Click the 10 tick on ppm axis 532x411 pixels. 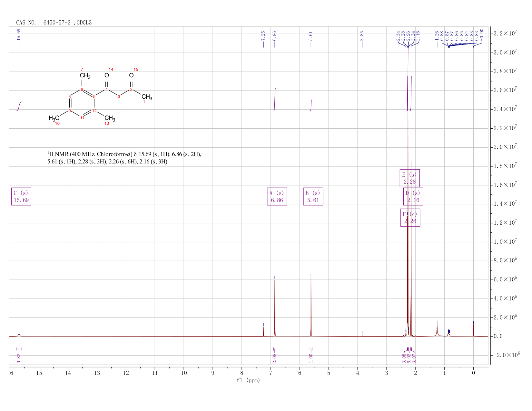(x=184, y=373)
